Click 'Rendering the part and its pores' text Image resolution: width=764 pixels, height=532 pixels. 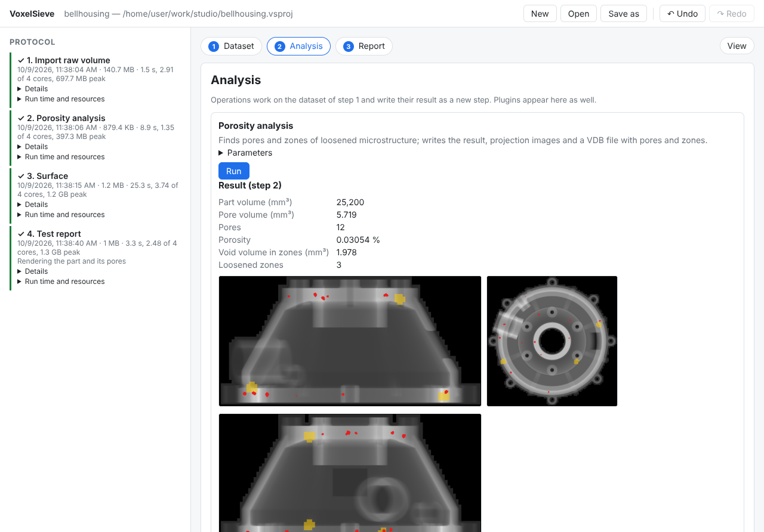(x=72, y=261)
